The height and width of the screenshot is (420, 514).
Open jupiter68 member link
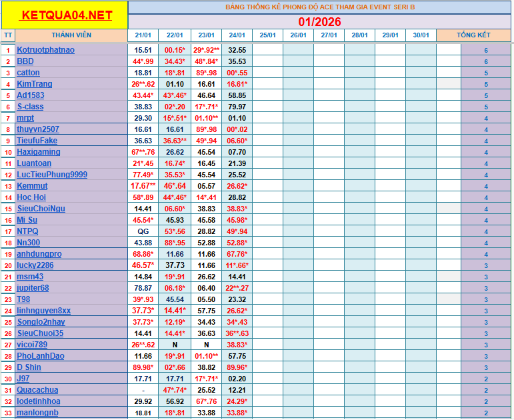(33, 288)
